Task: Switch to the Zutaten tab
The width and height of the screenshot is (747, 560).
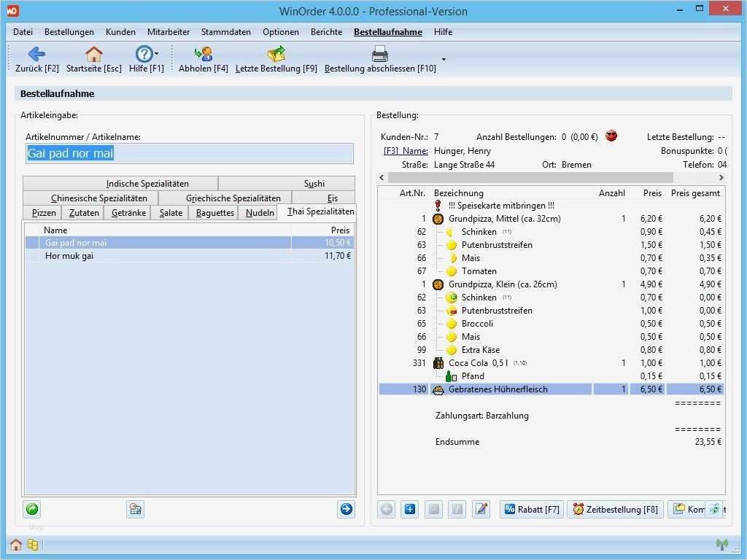Action: (83, 212)
